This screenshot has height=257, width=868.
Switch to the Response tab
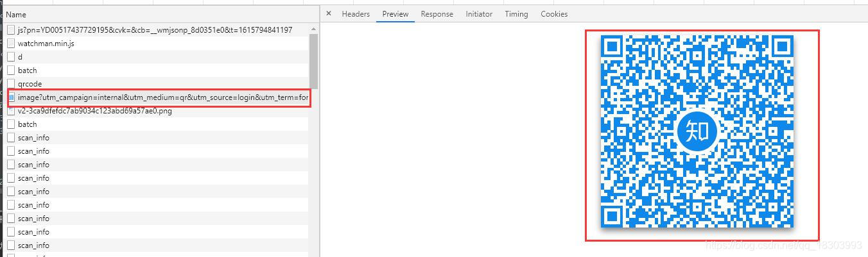(x=437, y=14)
